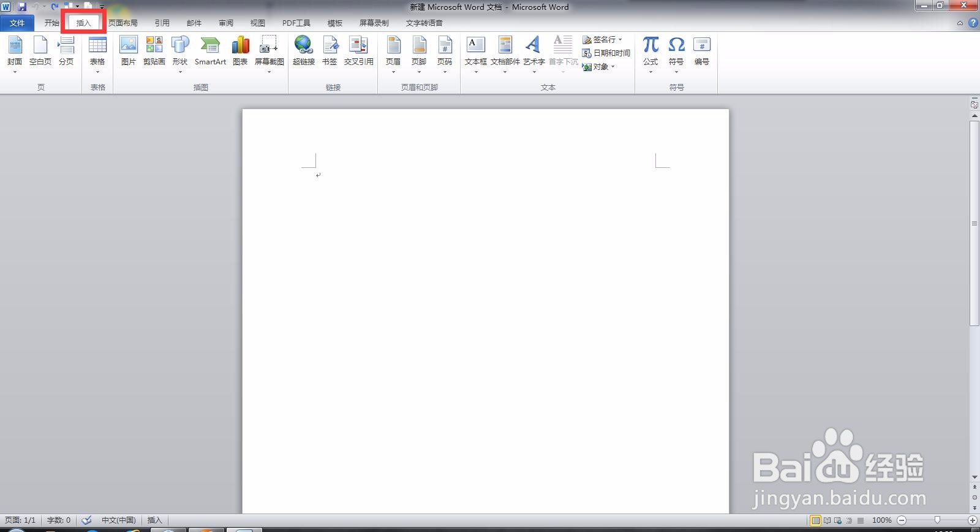980x532 pixels.
Task: Insert a chart (图表)
Action: [240, 51]
